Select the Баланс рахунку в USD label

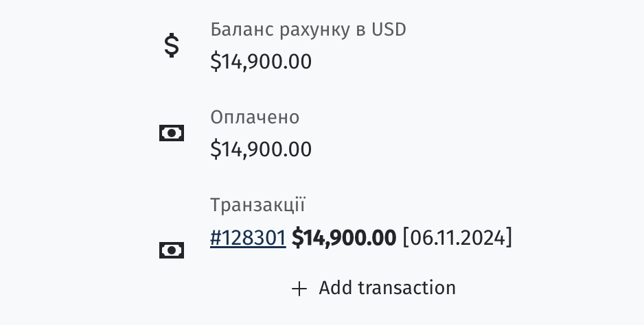(x=308, y=29)
